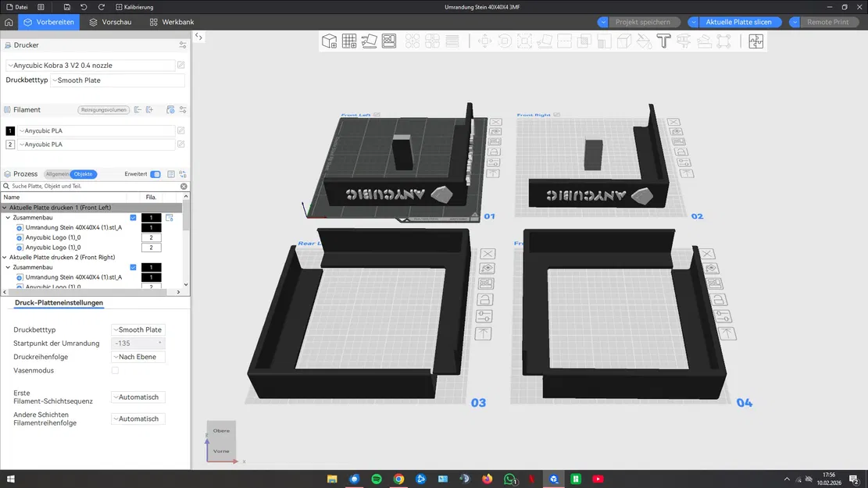Image resolution: width=868 pixels, height=488 pixels.
Task: Switch process view to Allgemein
Action: tap(57, 174)
